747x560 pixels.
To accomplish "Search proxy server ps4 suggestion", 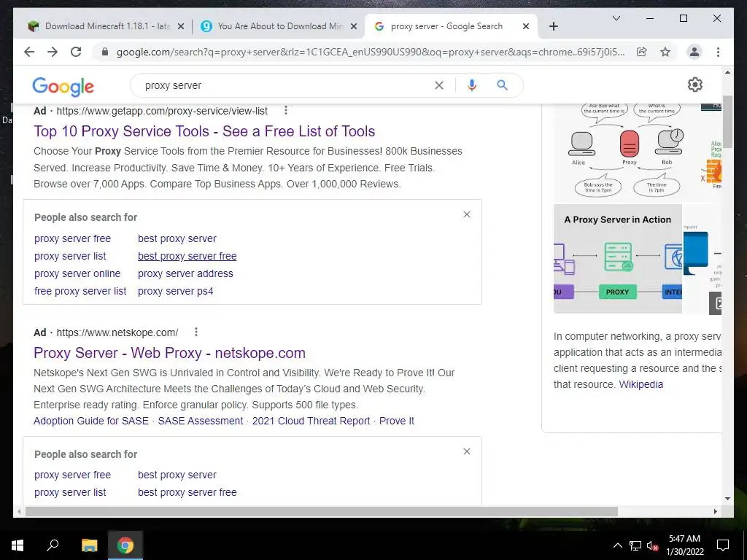I will tap(175, 291).
